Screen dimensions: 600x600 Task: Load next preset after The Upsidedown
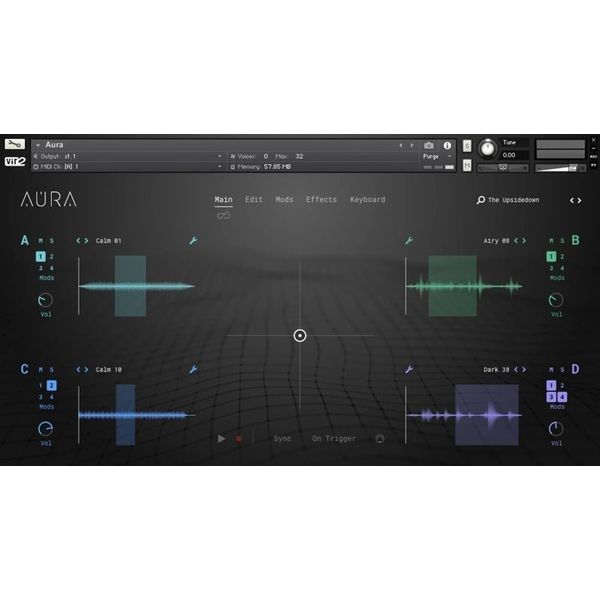pos(579,201)
